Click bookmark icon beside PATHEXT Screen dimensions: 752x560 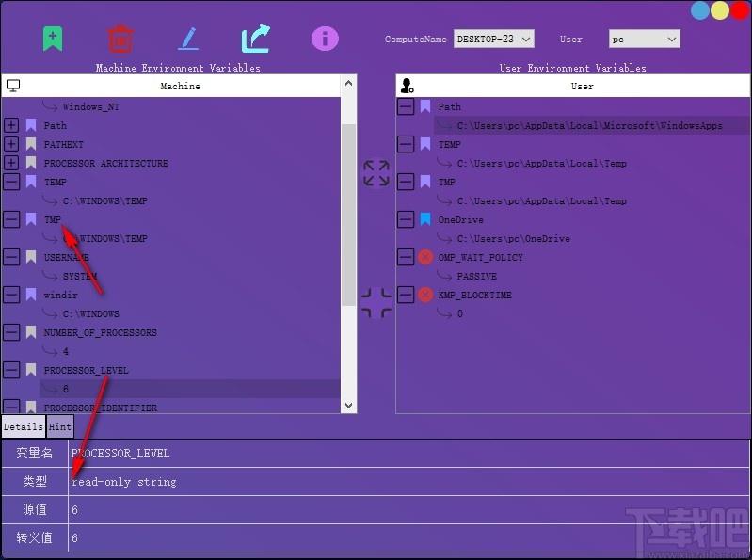(x=31, y=144)
